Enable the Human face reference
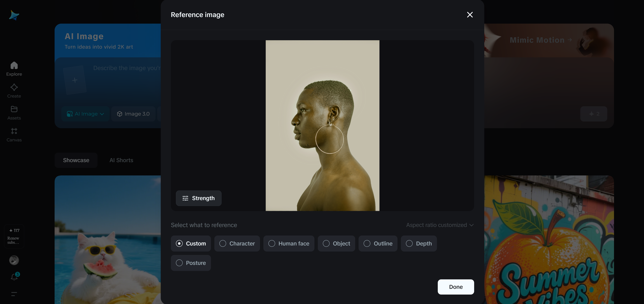The height and width of the screenshot is (304, 644). pyautogui.click(x=289, y=243)
